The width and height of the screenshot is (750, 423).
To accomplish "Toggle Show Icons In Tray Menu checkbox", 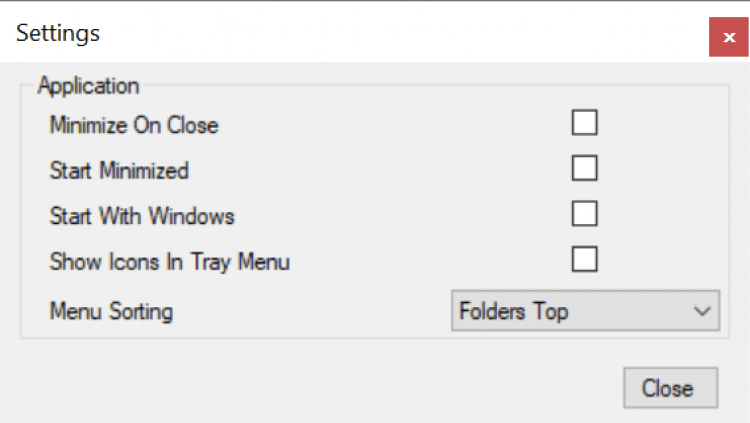I will 584,260.
